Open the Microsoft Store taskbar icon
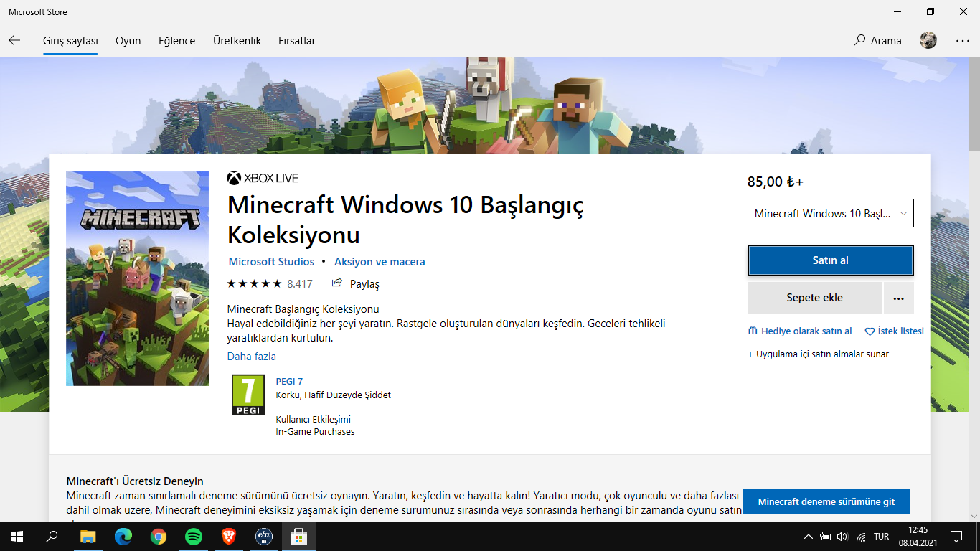This screenshot has height=551, width=980. click(x=299, y=537)
